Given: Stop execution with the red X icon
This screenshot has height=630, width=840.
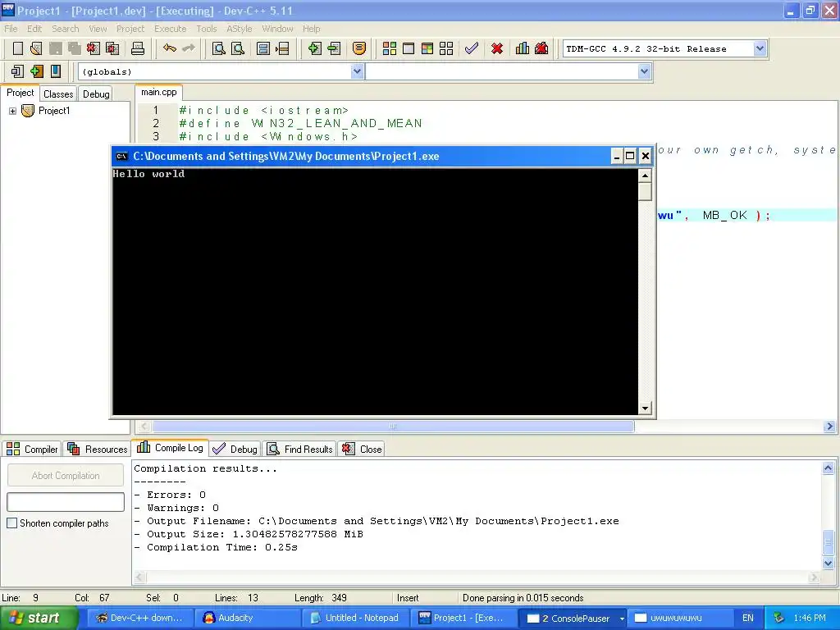Looking at the screenshot, I should pos(497,48).
